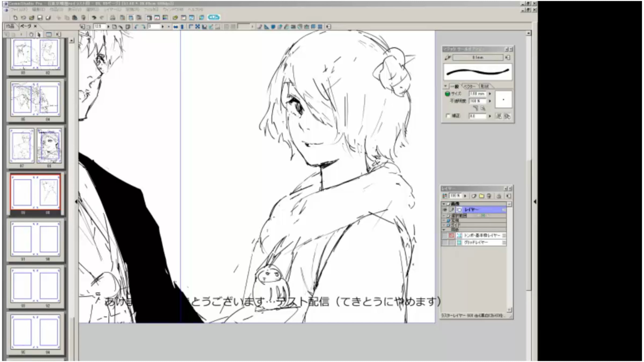Open the correction value arrow beside 補正

point(490,116)
